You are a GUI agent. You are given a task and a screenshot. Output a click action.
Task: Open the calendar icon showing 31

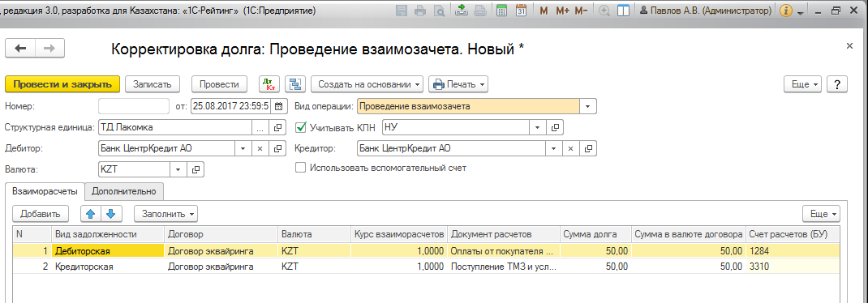pyautogui.click(x=521, y=11)
